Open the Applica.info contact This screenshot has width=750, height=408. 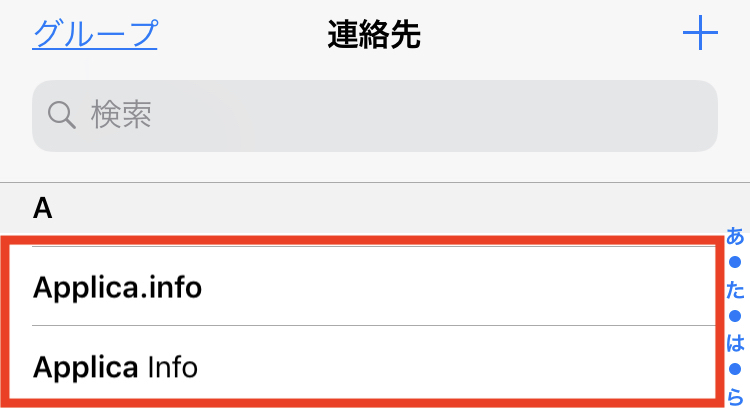(x=362, y=287)
